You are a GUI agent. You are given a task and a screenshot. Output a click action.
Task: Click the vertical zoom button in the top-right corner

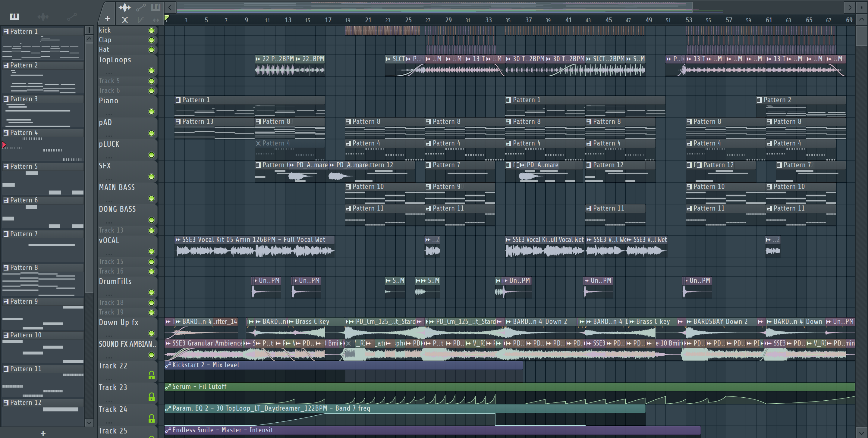tap(862, 7)
